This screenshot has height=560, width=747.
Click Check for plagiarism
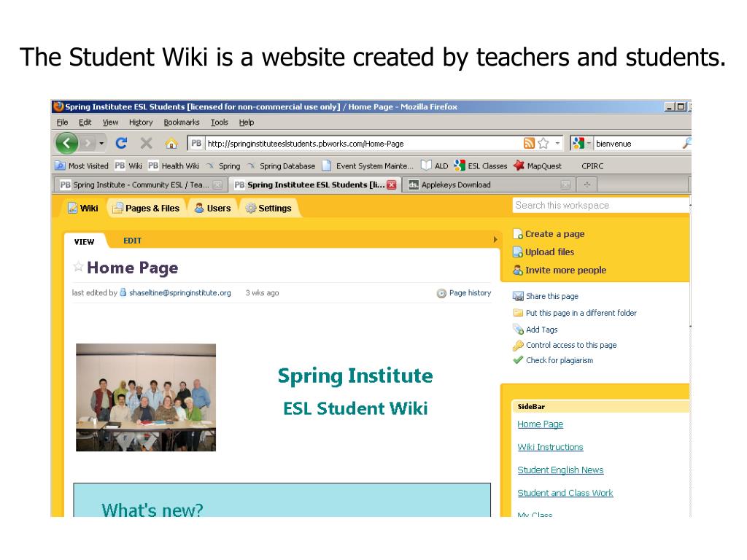[553, 360]
